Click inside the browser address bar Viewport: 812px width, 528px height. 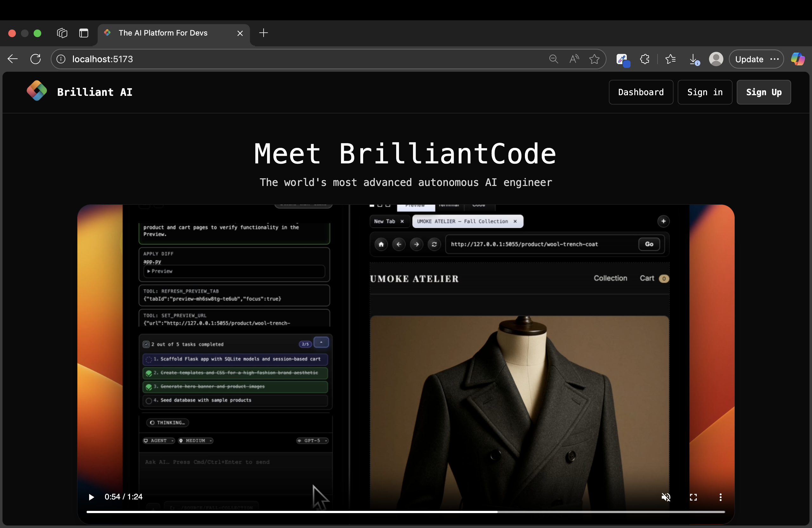coord(205,59)
